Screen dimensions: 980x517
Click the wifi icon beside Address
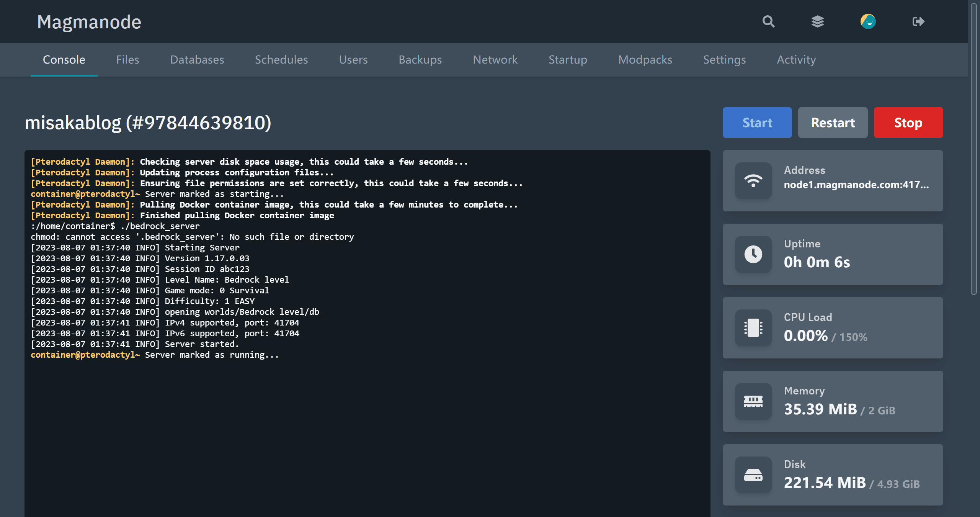pyautogui.click(x=753, y=180)
